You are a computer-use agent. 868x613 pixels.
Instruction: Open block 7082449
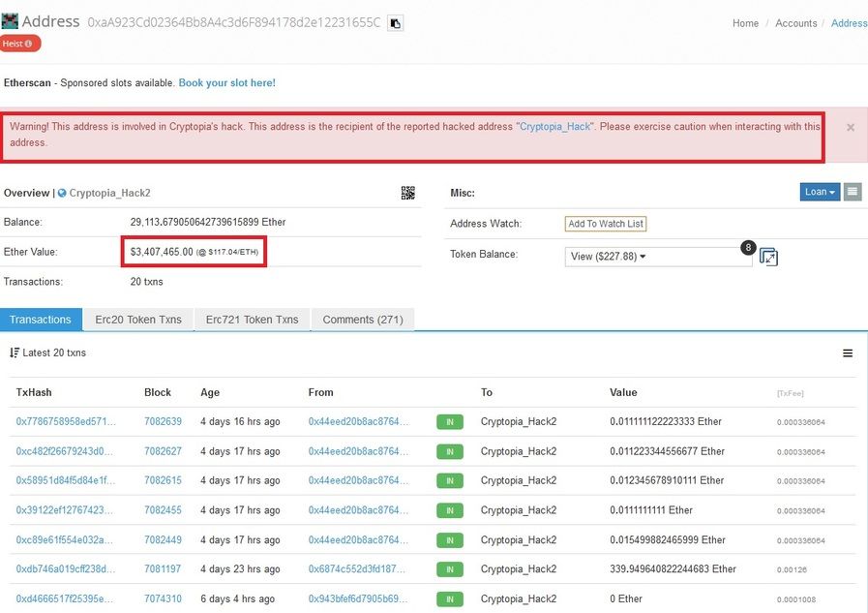click(x=163, y=540)
